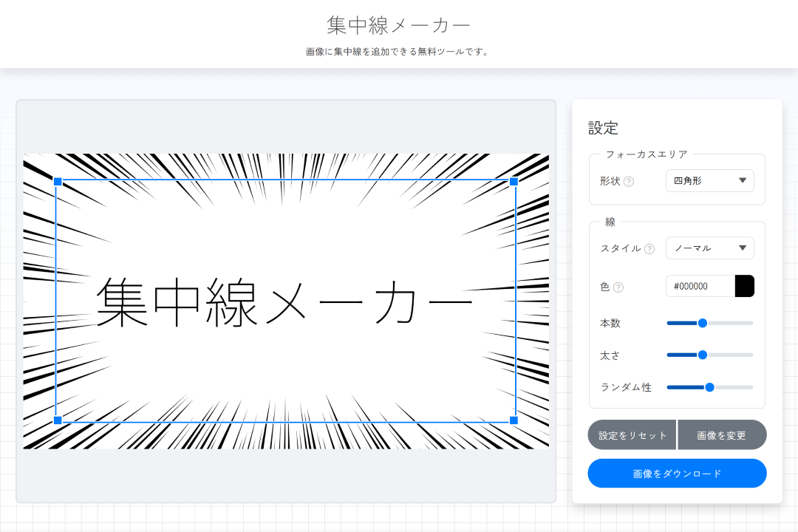The height and width of the screenshot is (532, 798).
Task: Click the bottom-right focus area handle
Action: (x=514, y=419)
